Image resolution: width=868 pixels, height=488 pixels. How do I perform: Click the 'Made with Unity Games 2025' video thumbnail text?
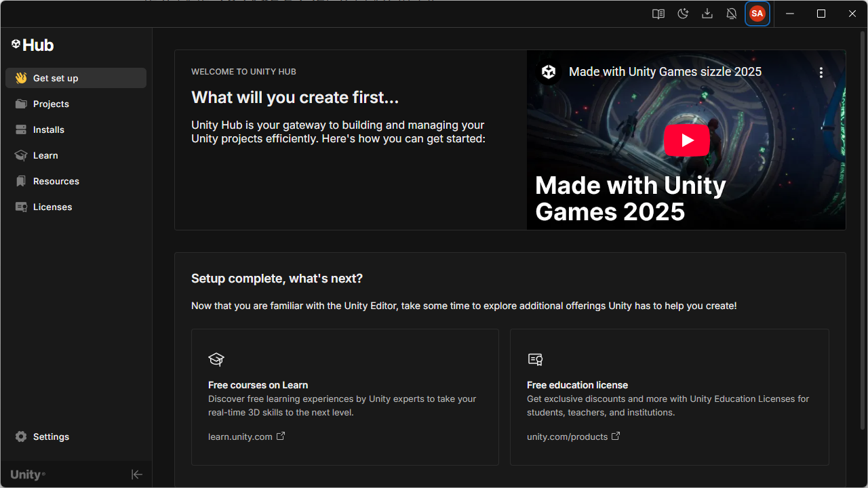click(x=631, y=199)
